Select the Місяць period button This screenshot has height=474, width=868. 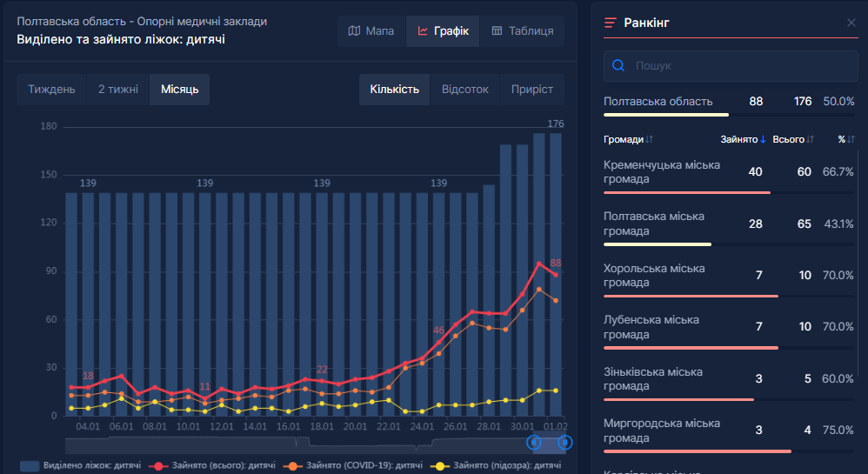coord(179,90)
